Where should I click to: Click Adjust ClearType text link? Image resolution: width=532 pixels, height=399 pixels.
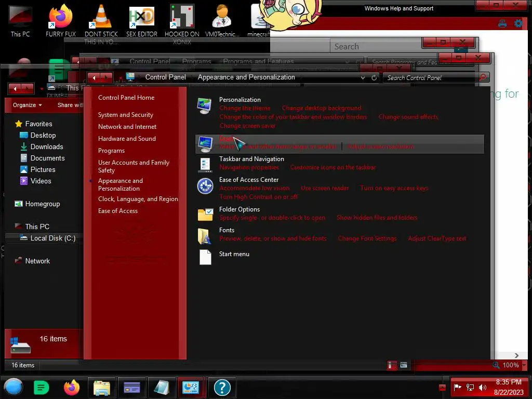437,238
